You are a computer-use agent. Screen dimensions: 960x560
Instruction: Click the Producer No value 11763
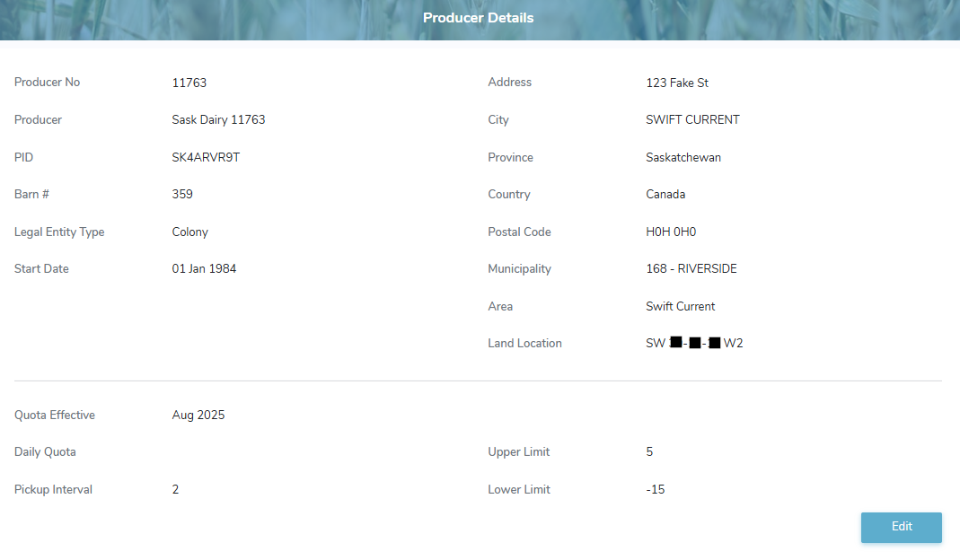tap(189, 83)
